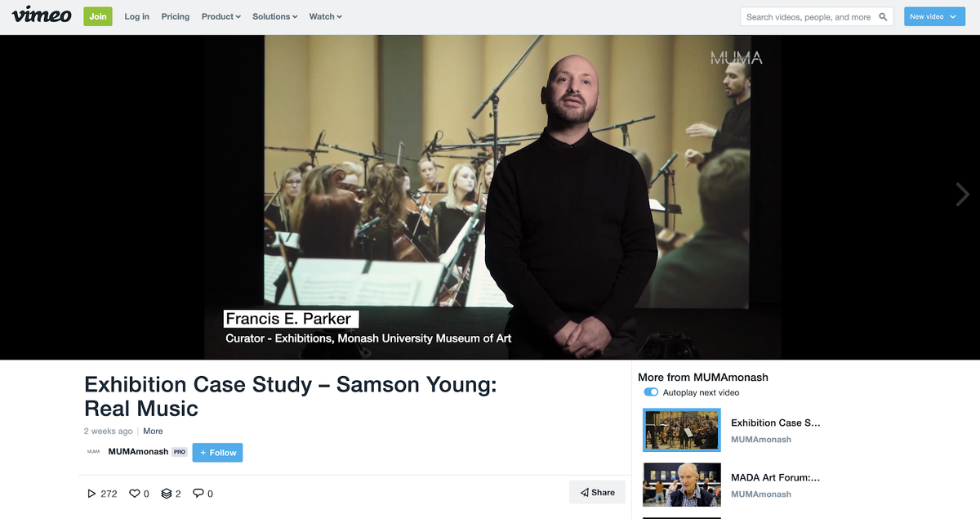Click Log in in the navigation
980x519 pixels.
136,16
